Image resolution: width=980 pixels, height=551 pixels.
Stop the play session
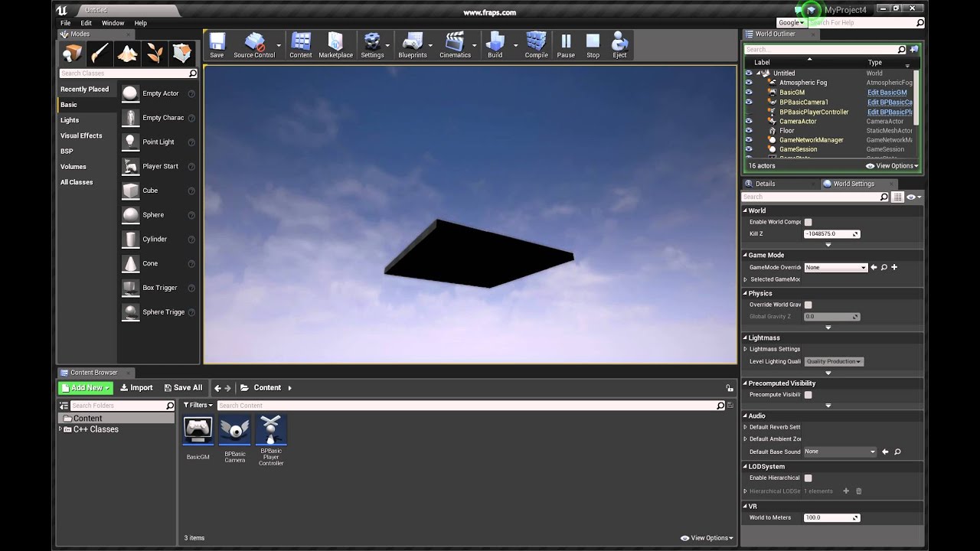593,45
